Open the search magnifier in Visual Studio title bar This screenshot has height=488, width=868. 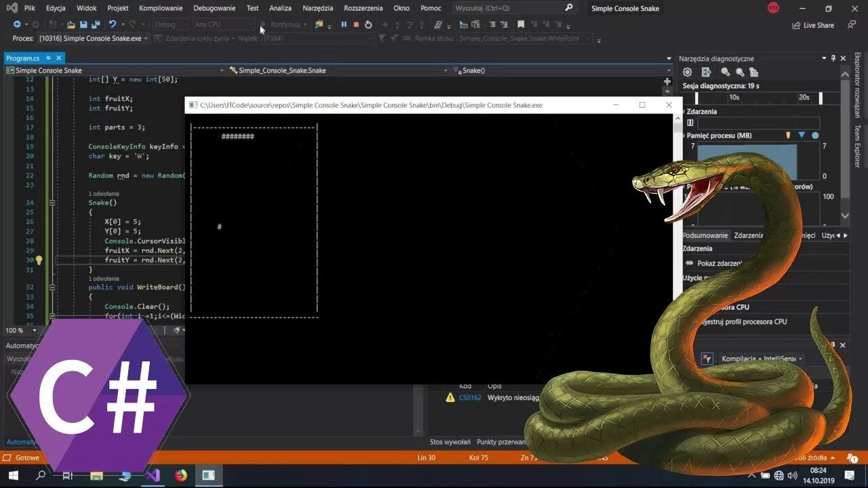pos(569,8)
